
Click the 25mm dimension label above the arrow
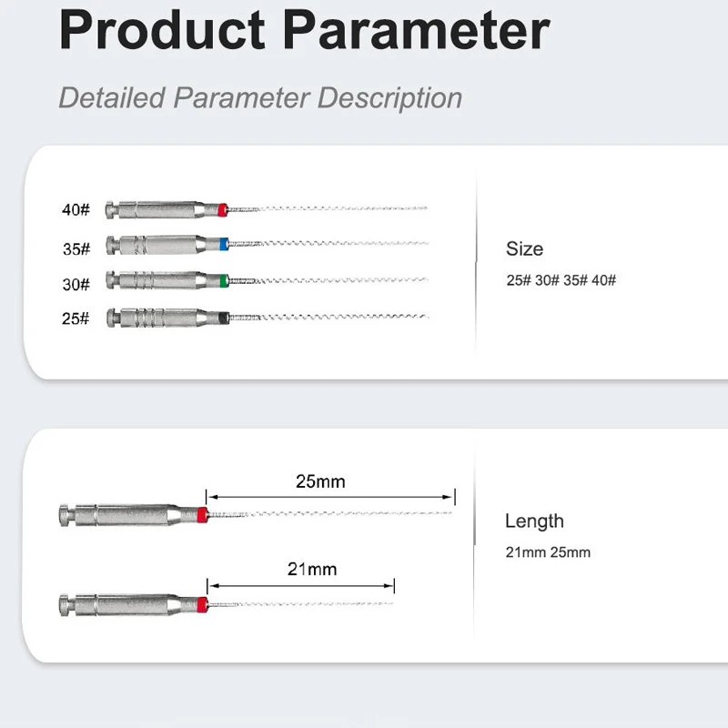pyautogui.click(x=320, y=480)
